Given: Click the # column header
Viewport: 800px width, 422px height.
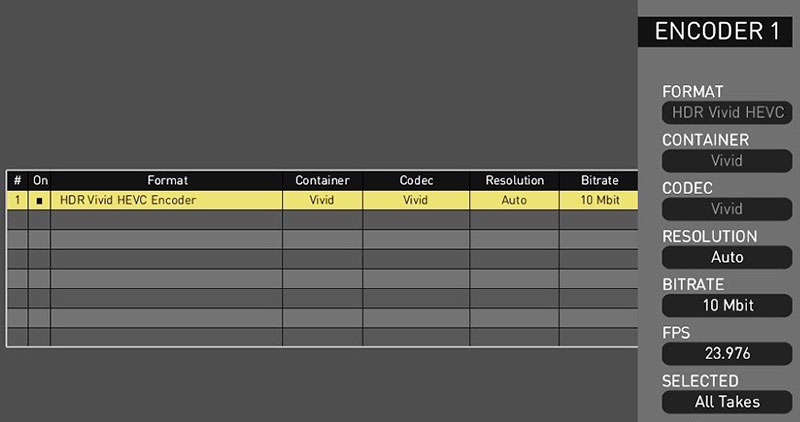Looking at the screenshot, I should point(17,181).
